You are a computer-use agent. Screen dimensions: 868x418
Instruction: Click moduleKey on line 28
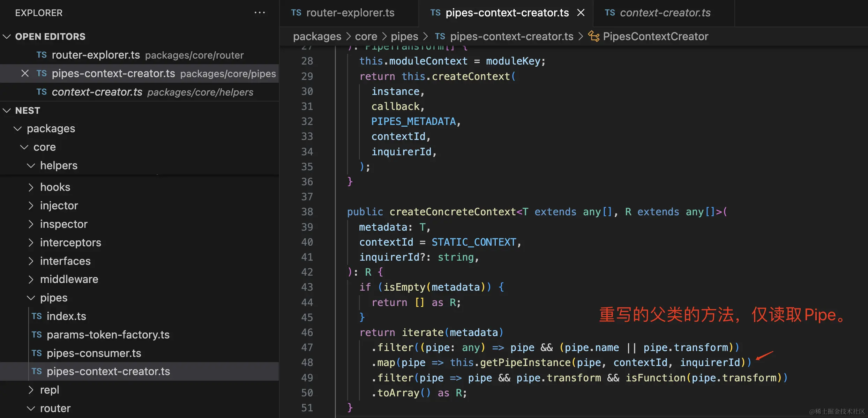coord(513,61)
